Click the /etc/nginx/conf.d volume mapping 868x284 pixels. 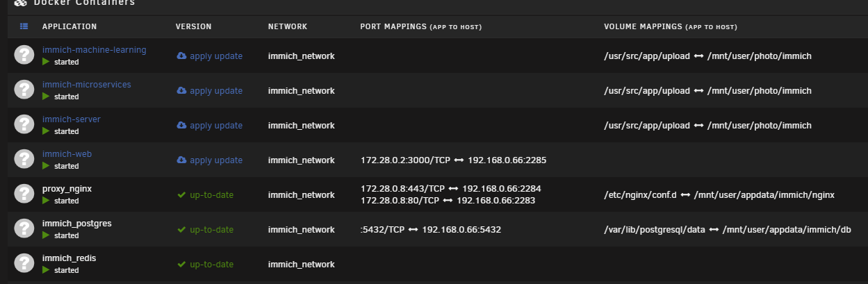point(719,194)
